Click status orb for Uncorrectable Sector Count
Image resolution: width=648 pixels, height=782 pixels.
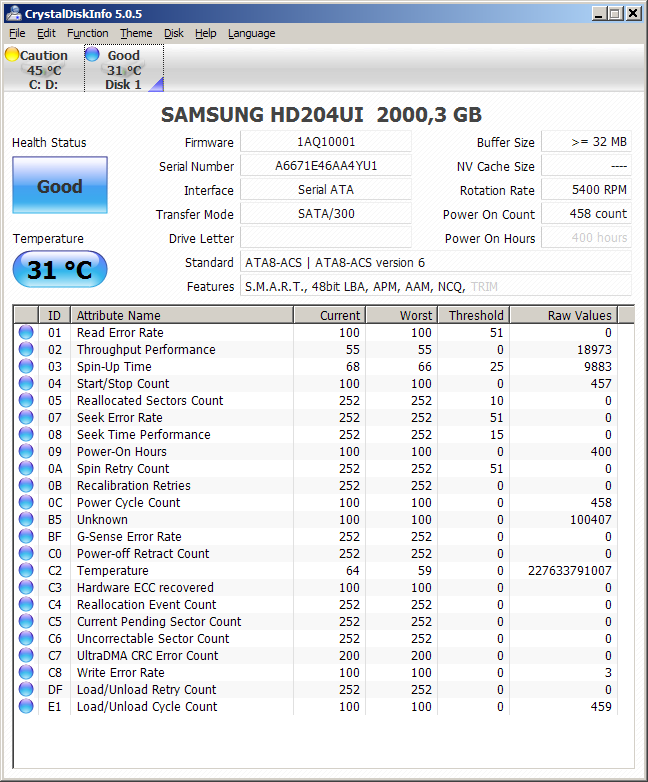(x=26, y=638)
